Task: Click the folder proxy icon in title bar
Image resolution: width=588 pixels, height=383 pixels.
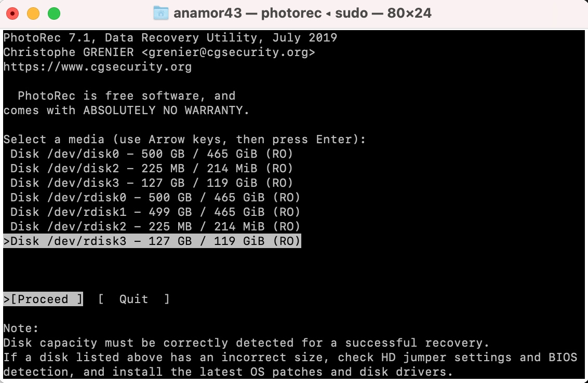Action: pyautogui.click(x=161, y=13)
